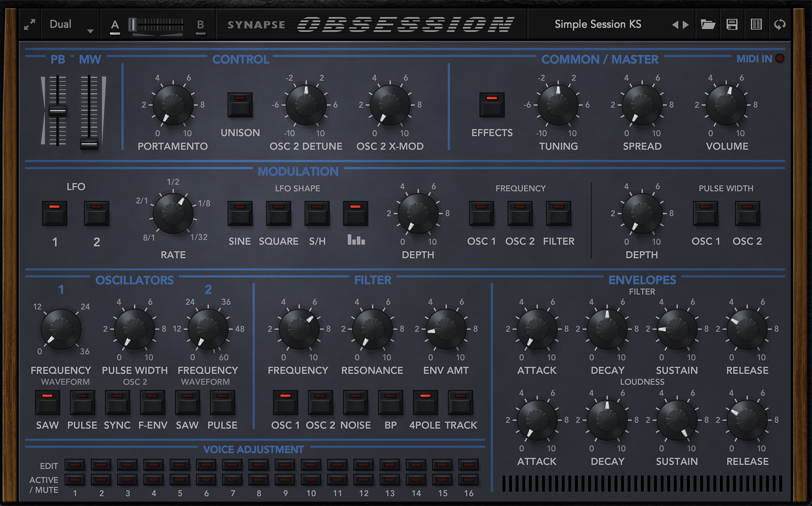The image size is (812, 506).
Task: Click EDIT button for voice 1
Action: pos(75,465)
